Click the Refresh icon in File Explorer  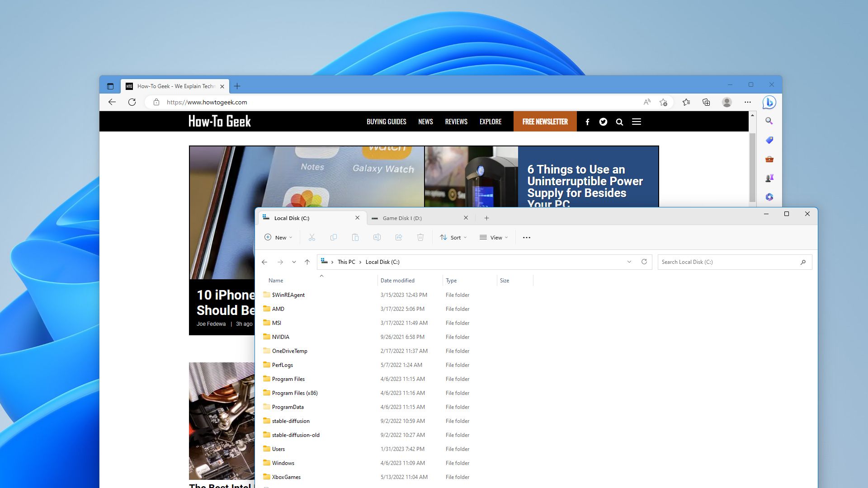pyautogui.click(x=644, y=262)
